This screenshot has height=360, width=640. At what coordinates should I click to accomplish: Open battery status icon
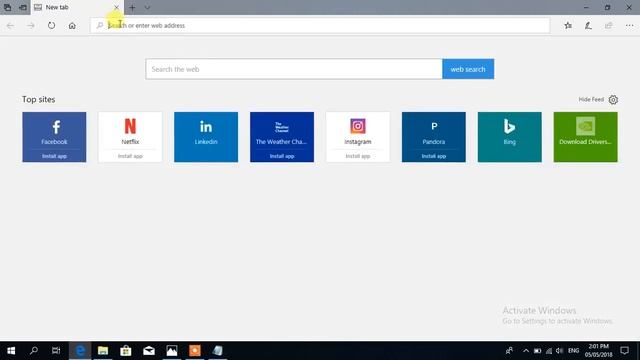(537, 351)
